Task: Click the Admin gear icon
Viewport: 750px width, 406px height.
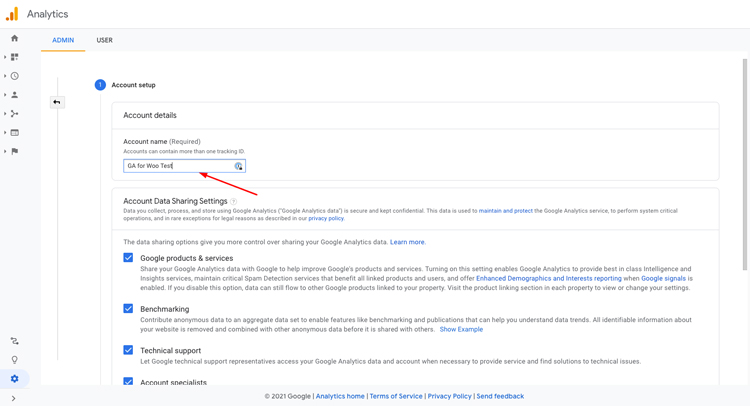Action: point(14,379)
